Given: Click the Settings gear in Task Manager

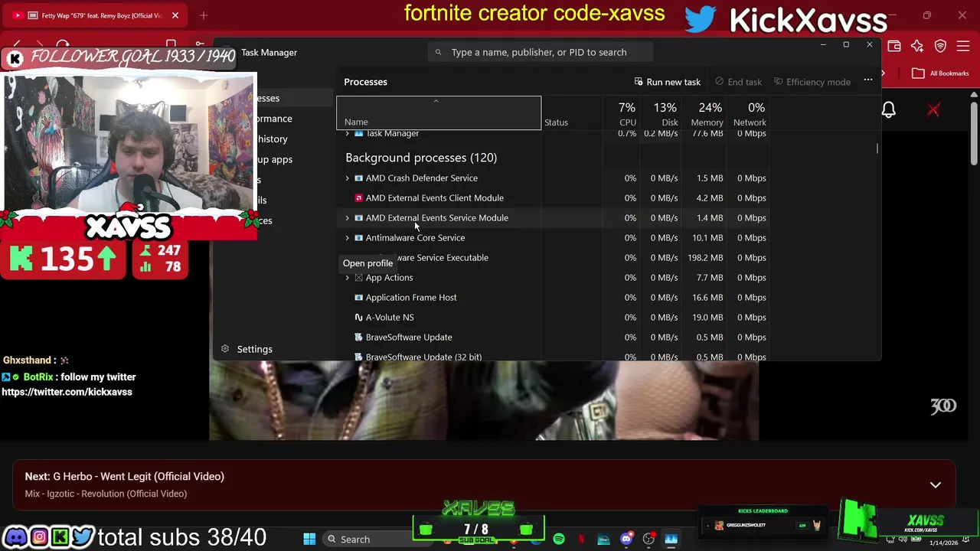Looking at the screenshot, I should tap(225, 349).
